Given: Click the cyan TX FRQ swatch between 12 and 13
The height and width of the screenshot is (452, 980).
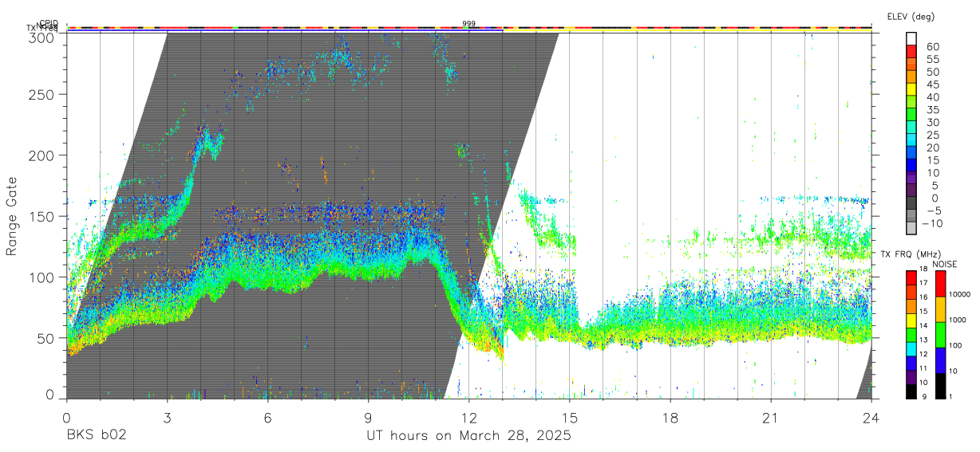Looking at the screenshot, I should 912,348.
